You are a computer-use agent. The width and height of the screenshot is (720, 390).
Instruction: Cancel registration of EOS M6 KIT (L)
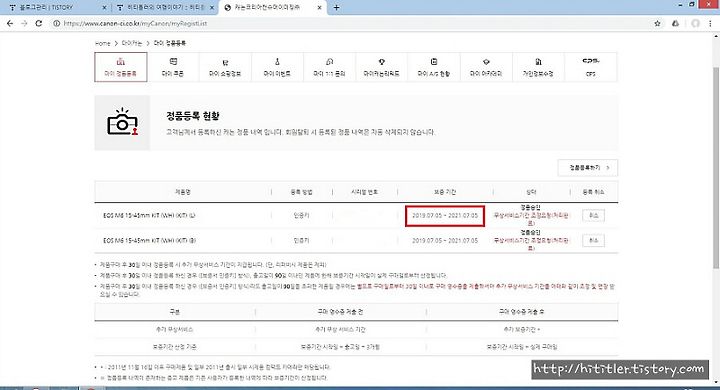(593, 215)
